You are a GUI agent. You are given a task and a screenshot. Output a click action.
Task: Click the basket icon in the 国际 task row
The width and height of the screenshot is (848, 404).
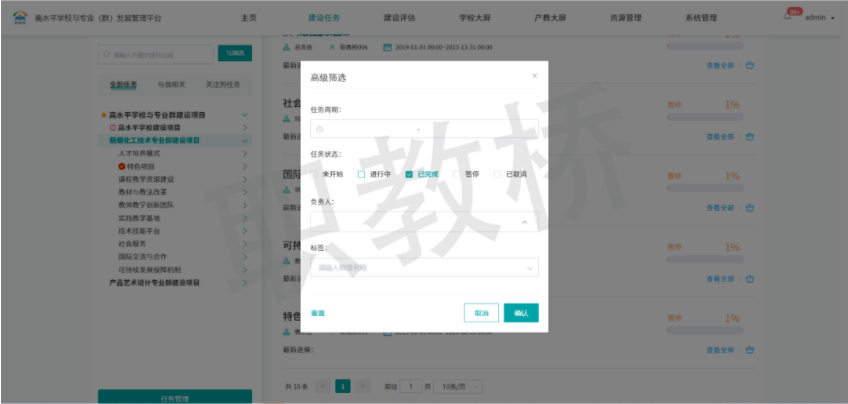tap(750, 208)
